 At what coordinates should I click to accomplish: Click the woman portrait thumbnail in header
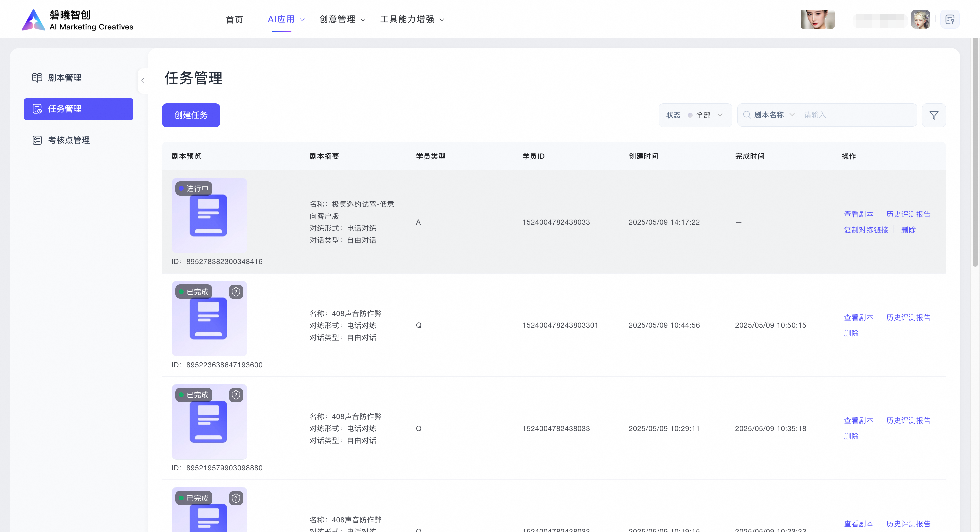pos(817,19)
